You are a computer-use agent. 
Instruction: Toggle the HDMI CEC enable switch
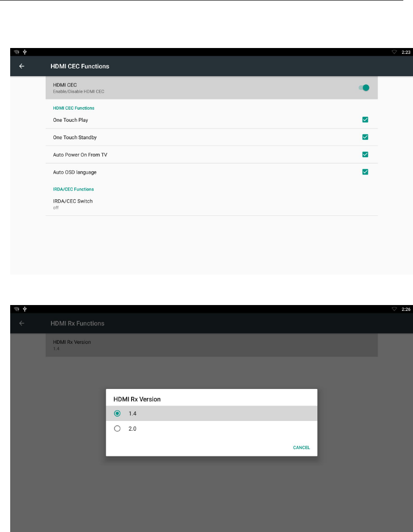(x=364, y=88)
